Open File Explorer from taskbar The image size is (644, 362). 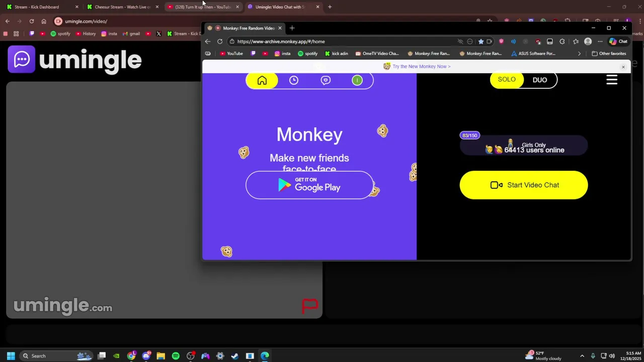coord(161,356)
